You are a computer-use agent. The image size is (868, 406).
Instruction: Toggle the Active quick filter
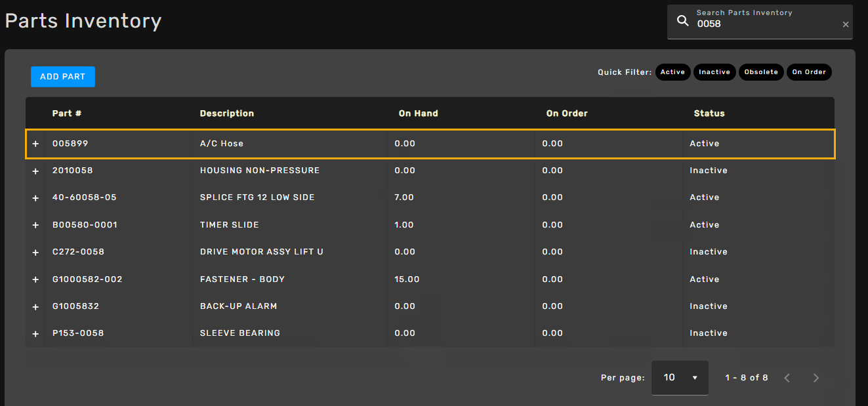[672, 72]
